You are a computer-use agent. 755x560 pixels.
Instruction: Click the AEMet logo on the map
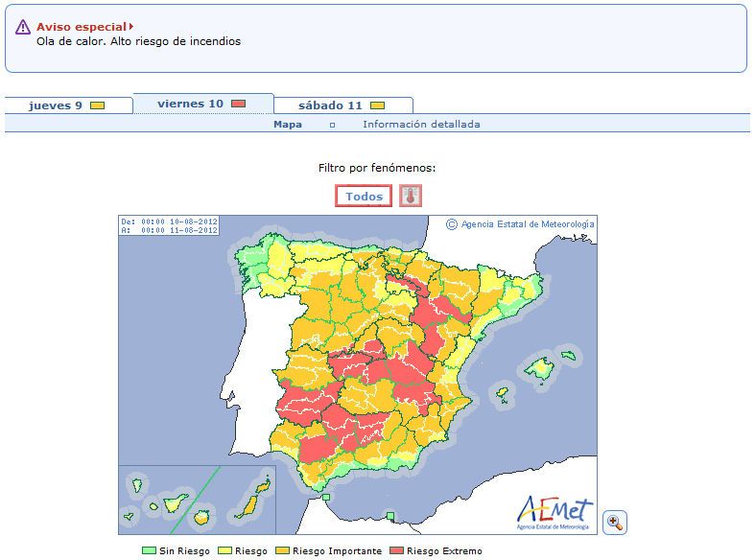(554, 512)
